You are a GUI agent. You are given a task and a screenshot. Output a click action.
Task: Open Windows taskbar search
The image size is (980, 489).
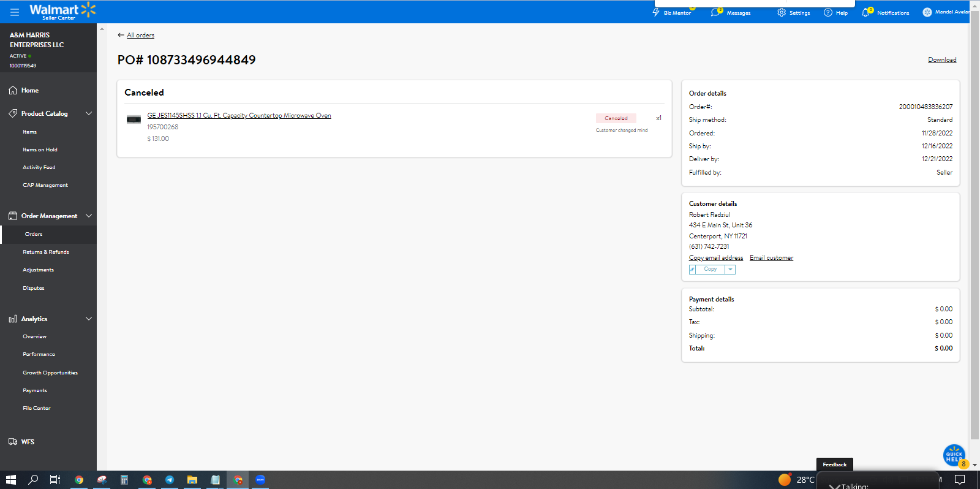coord(33,480)
